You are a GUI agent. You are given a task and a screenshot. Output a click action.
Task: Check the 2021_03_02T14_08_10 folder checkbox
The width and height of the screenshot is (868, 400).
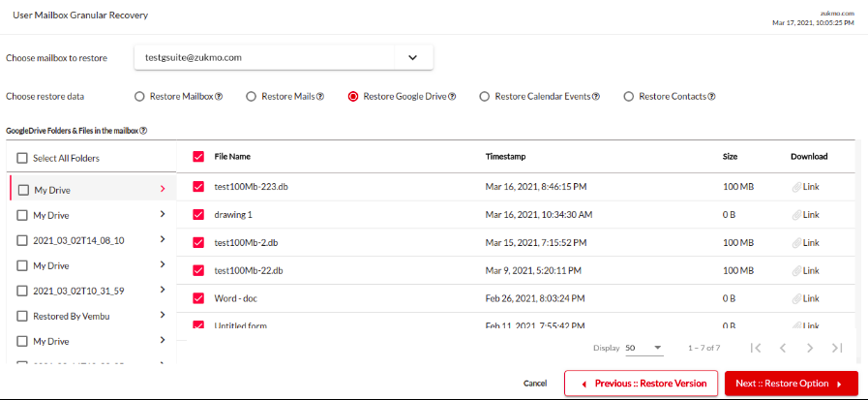coord(22,240)
